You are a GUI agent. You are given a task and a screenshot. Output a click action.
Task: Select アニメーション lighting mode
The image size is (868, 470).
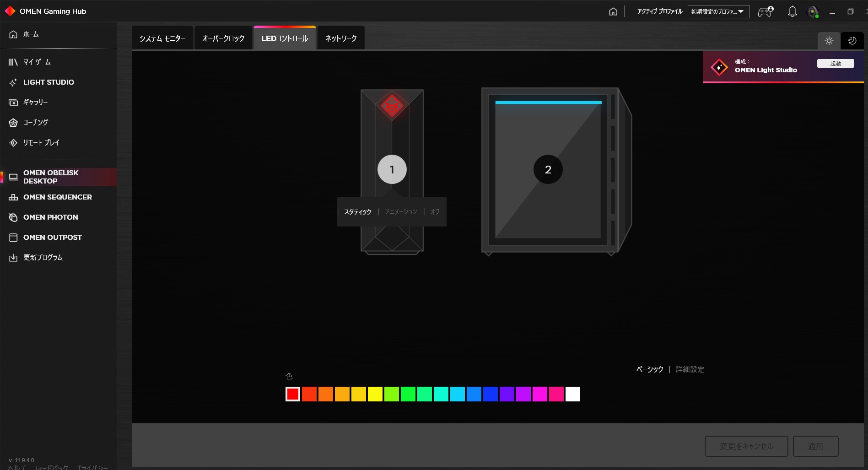coord(401,212)
